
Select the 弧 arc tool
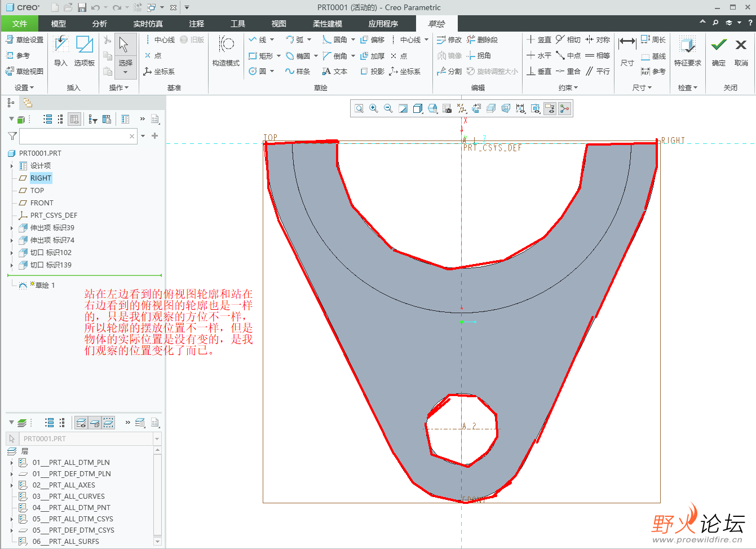(294, 40)
